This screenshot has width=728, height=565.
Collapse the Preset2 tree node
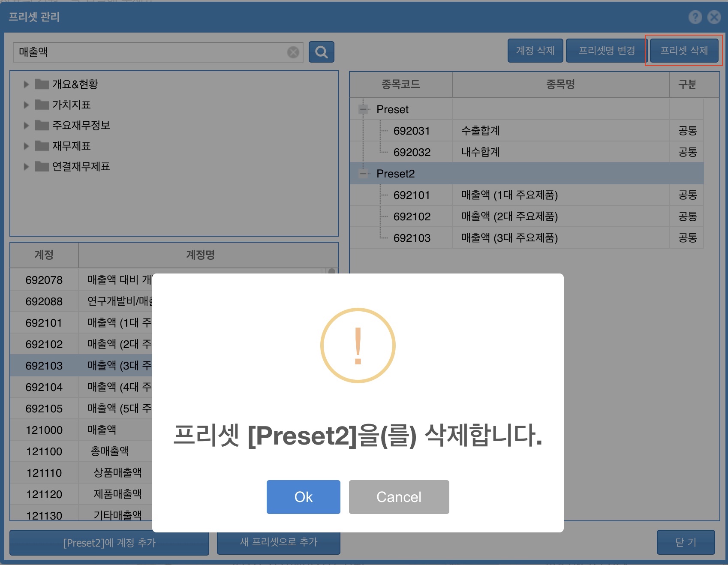(x=364, y=174)
